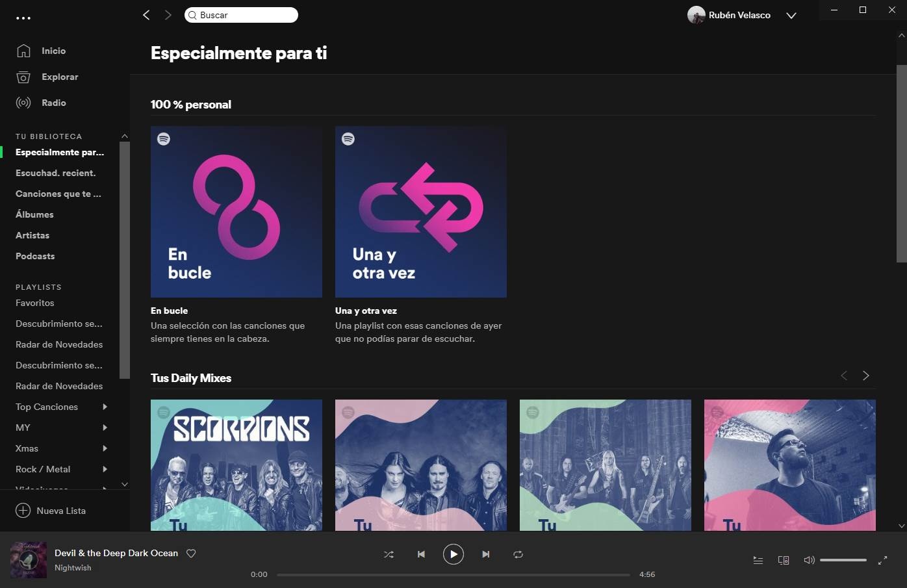Mute the volume with speaker icon

[x=809, y=560]
